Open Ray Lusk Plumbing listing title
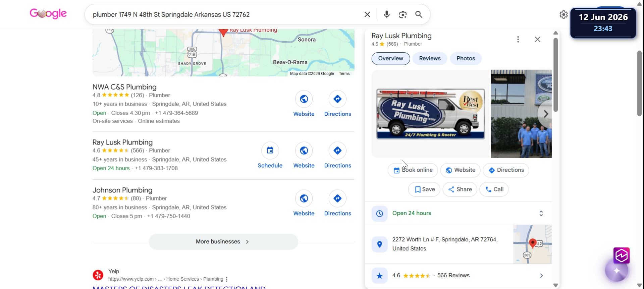This screenshot has height=289, width=644. [x=122, y=142]
